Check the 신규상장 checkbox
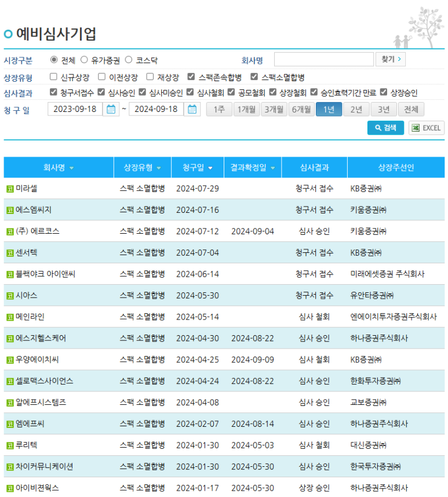This screenshot has width=448, height=497. [53, 77]
